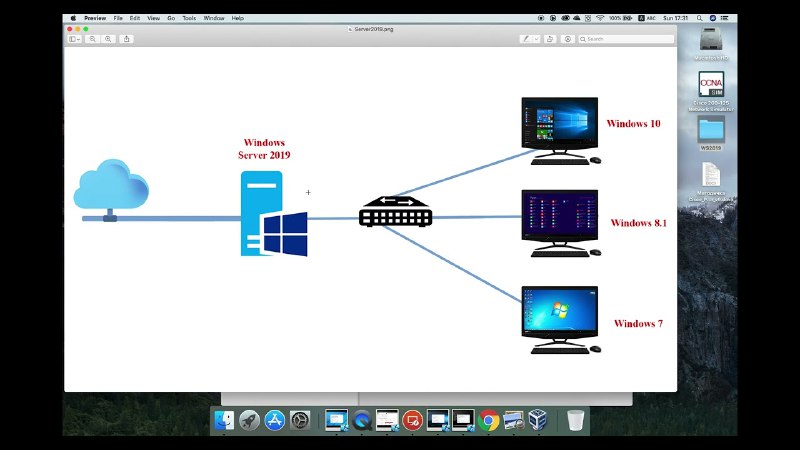Click the cloud icon in menu bar
Image resolution: width=800 pixels, height=450 pixels.
coord(577,18)
